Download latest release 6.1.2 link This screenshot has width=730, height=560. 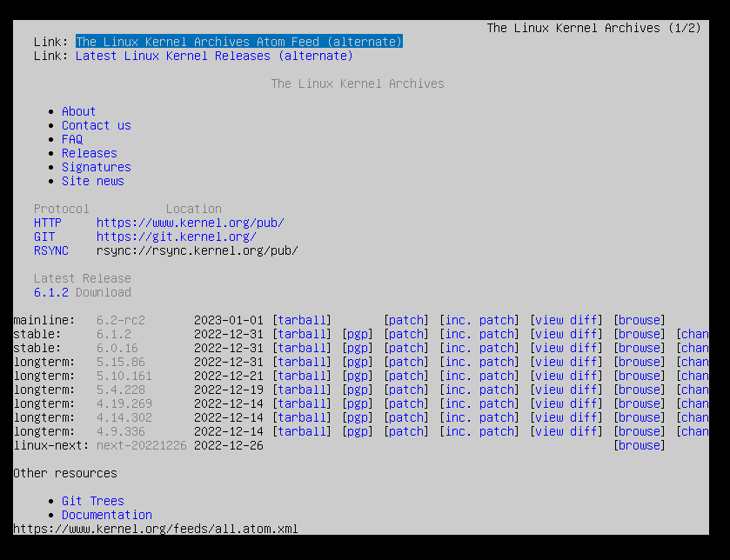tap(51, 292)
